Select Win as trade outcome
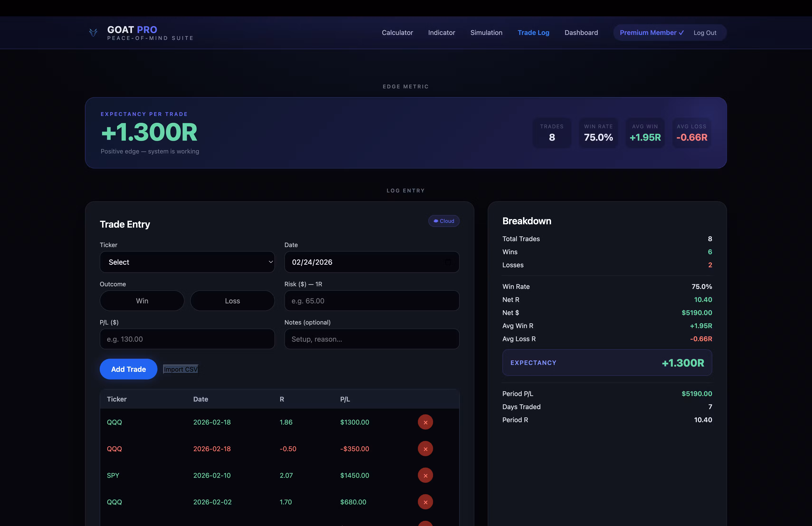This screenshot has width=812, height=526. 142,301
